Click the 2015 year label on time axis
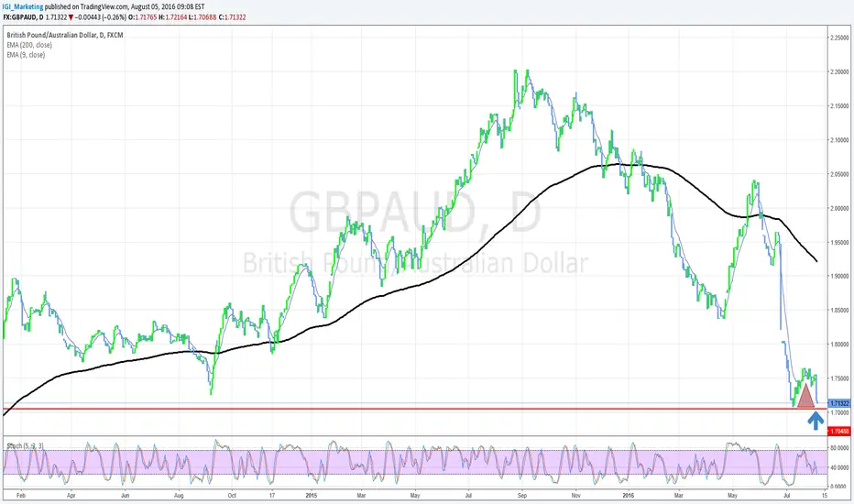Screen dimensions: 854x504 311,496
